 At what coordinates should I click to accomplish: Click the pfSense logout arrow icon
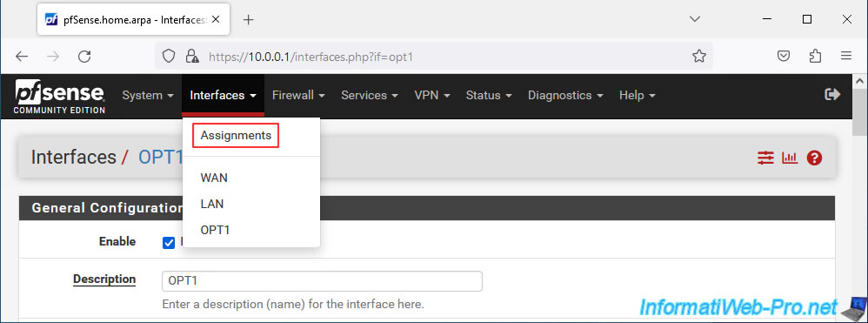[832, 95]
